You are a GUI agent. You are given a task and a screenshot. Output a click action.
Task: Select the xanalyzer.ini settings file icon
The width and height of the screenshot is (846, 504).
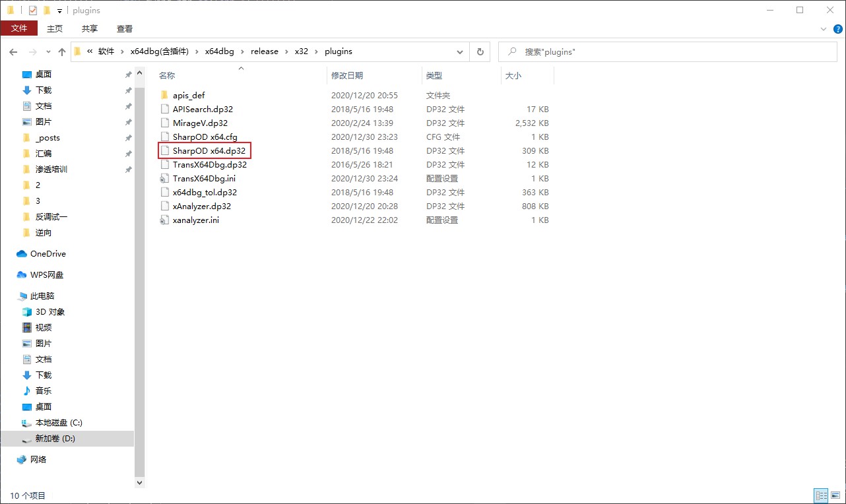click(x=165, y=220)
